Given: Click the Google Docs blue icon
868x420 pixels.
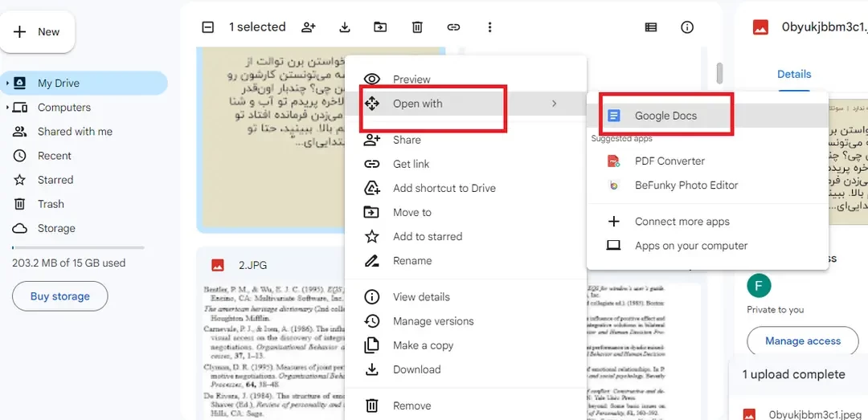Looking at the screenshot, I should tap(613, 116).
